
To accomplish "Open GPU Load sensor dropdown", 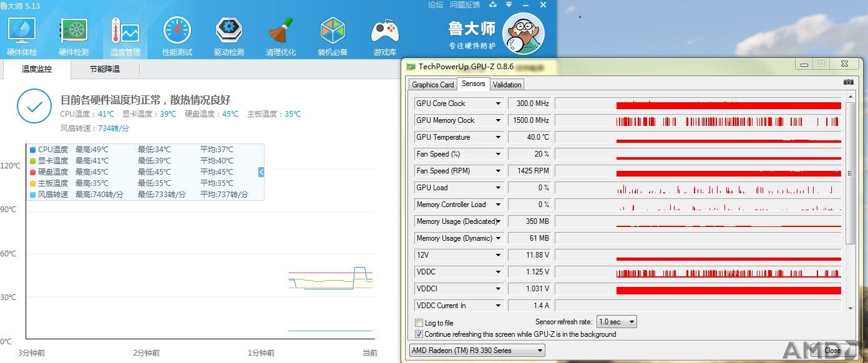I will [498, 188].
